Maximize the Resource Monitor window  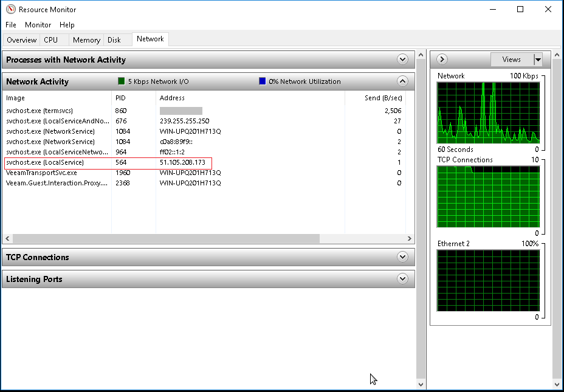coord(520,9)
